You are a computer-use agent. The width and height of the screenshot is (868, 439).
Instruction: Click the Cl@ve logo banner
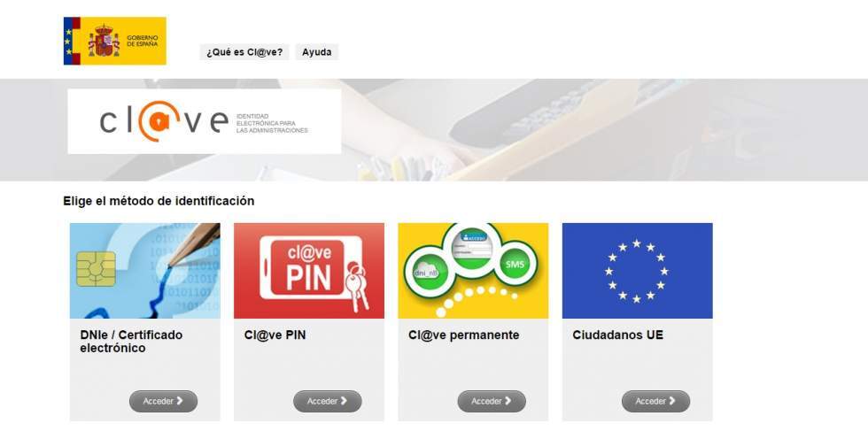point(205,121)
